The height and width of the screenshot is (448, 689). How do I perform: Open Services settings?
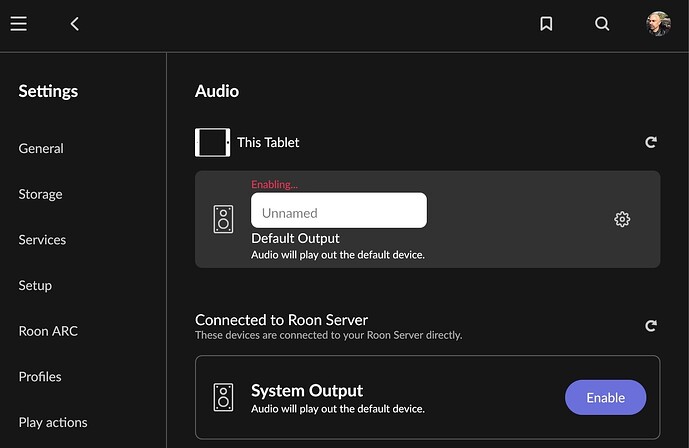tap(42, 240)
